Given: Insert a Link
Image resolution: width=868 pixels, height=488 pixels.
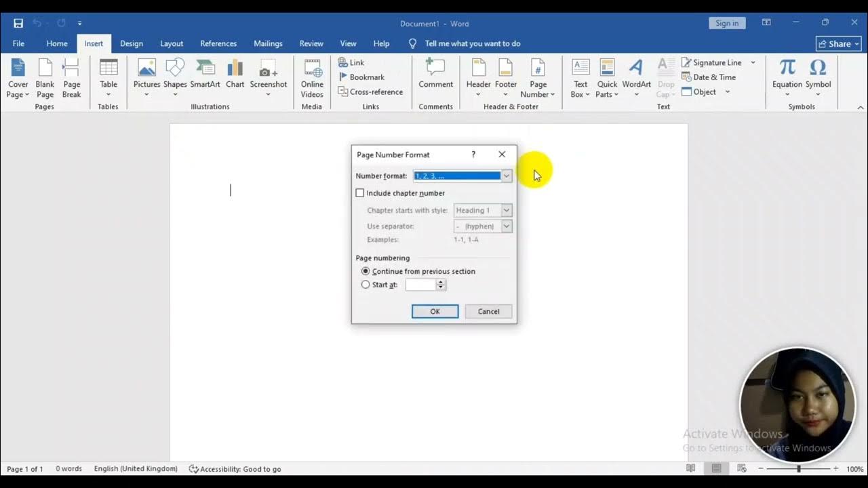Looking at the screenshot, I should [x=351, y=62].
